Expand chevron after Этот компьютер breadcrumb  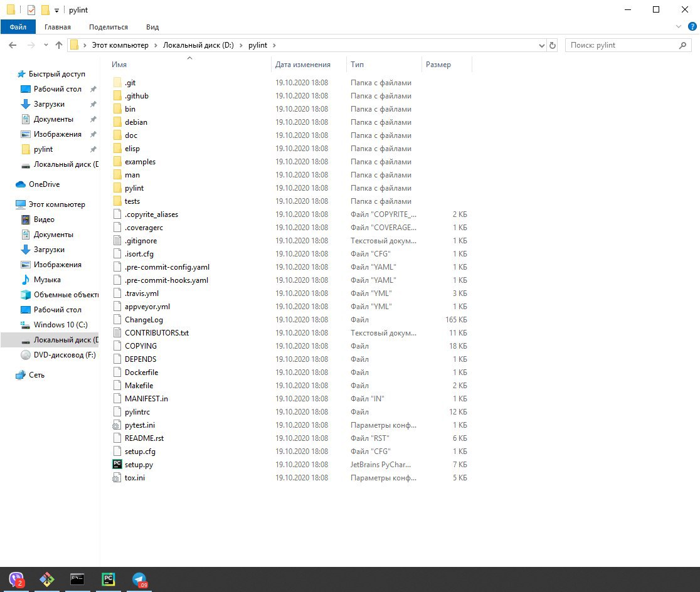pos(156,45)
